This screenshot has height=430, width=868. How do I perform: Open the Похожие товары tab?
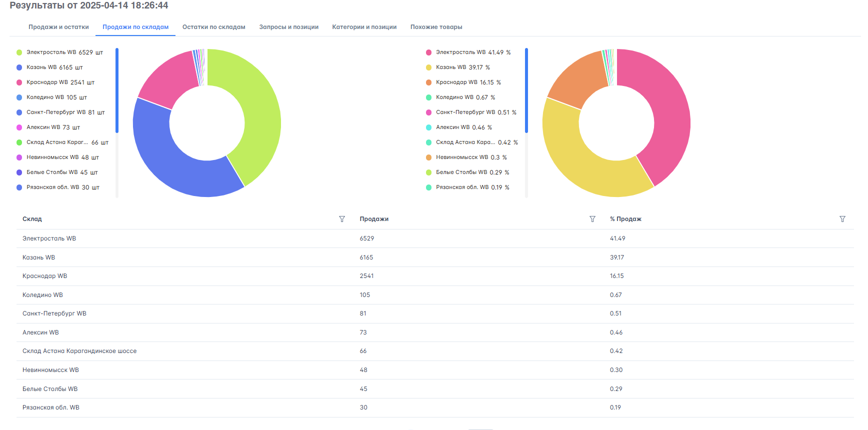pyautogui.click(x=436, y=27)
